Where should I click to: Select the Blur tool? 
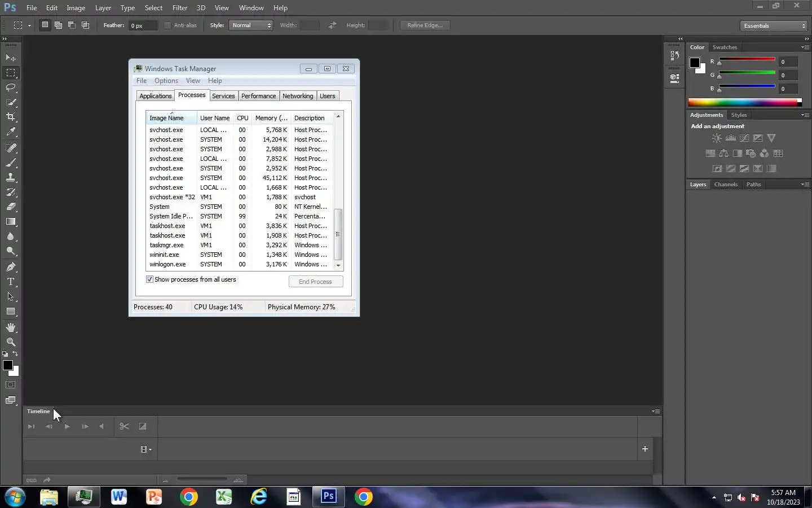(x=11, y=236)
